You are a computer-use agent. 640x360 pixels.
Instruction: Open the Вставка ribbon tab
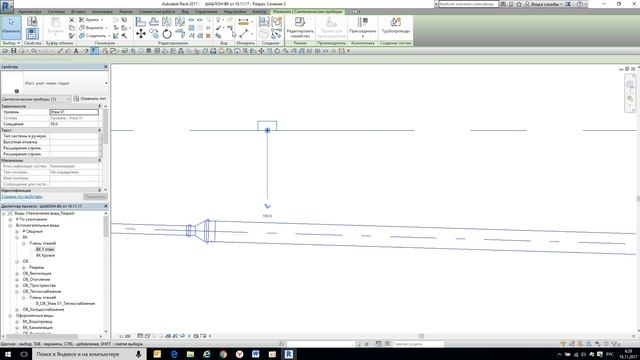(78, 12)
